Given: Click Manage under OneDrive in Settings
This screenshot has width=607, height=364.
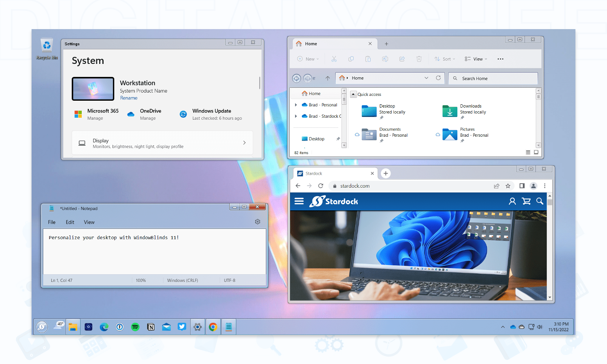Looking at the screenshot, I should [148, 118].
